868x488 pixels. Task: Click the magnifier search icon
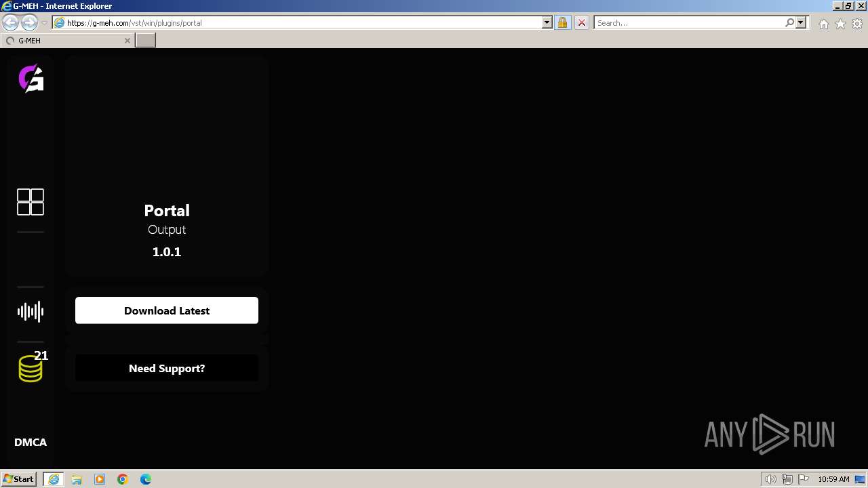[790, 22]
